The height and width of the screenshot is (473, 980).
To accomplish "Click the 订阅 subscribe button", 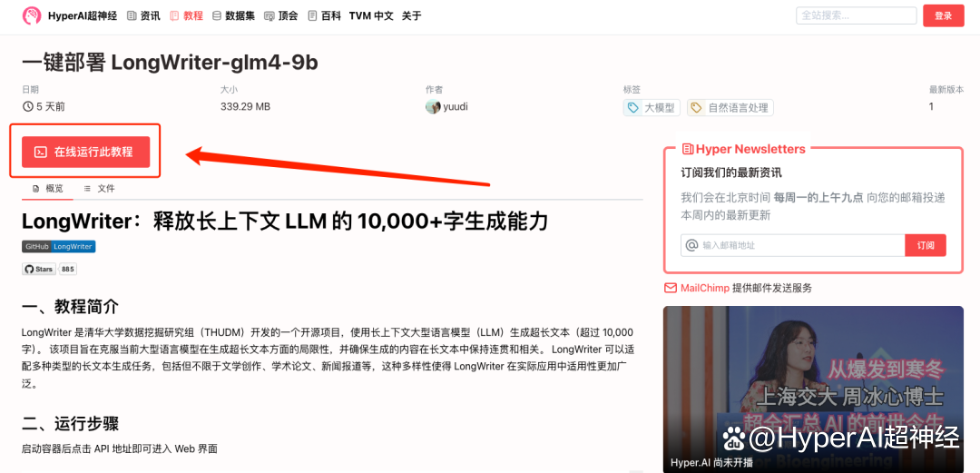I will pyautogui.click(x=925, y=245).
